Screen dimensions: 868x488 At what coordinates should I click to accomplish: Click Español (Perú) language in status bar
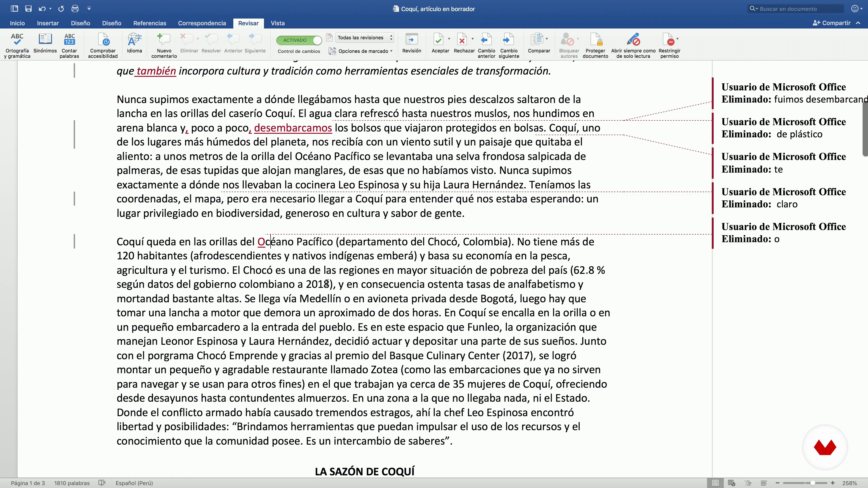tap(134, 483)
